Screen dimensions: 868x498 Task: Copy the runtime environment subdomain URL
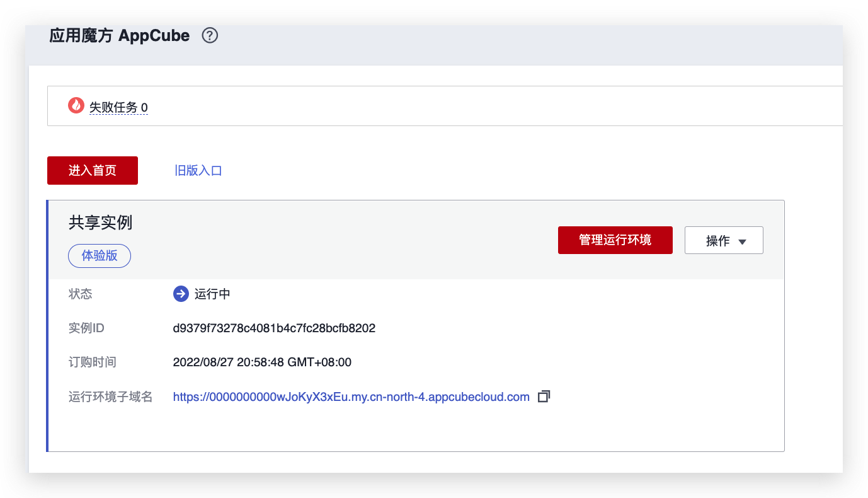(x=544, y=397)
